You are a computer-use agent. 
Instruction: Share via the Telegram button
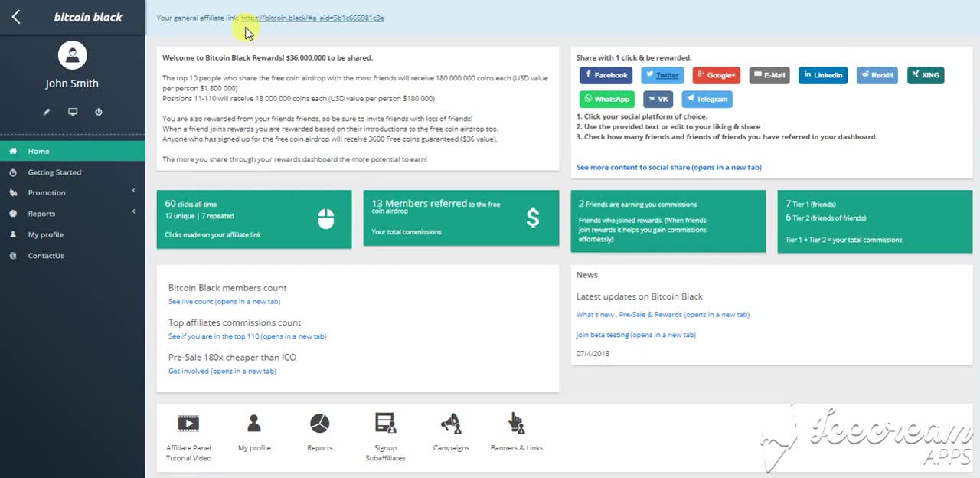click(x=707, y=99)
